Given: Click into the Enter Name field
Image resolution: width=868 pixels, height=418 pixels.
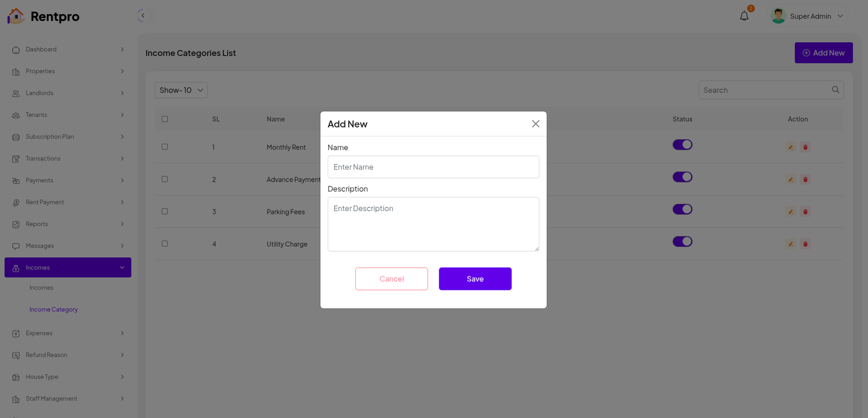Looking at the screenshot, I should coord(433,167).
